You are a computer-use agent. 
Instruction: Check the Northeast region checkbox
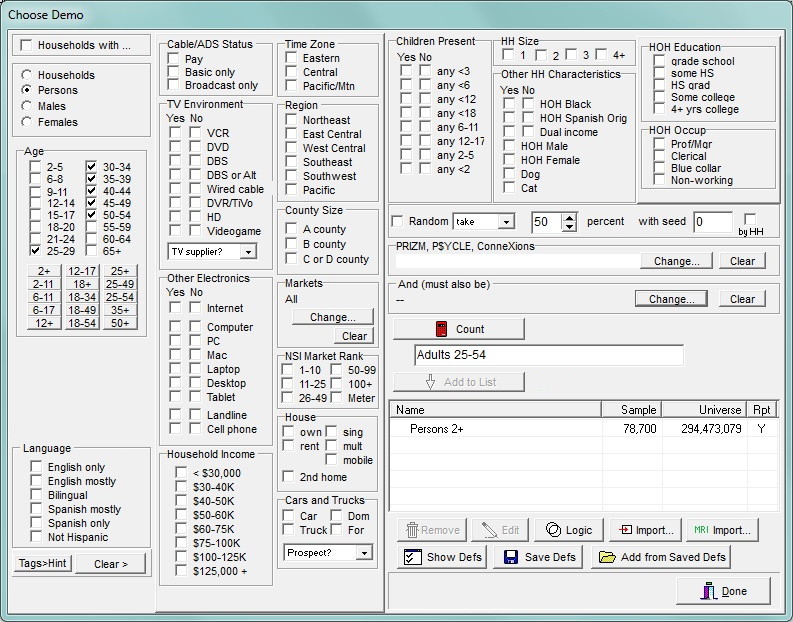pyautogui.click(x=291, y=119)
